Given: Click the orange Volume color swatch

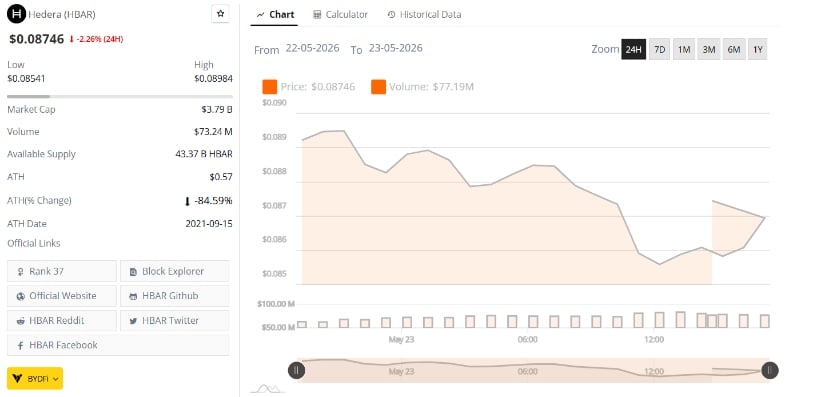Looking at the screenshot, I should coord(378,87).
